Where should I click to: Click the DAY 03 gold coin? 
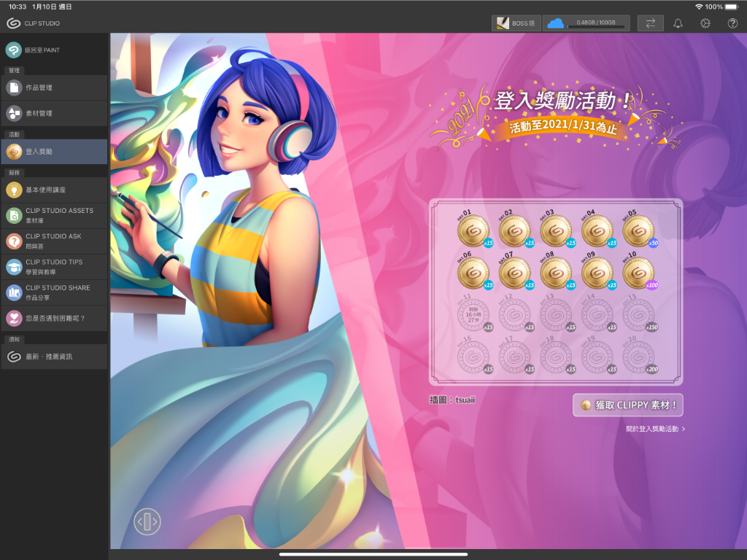556,231
